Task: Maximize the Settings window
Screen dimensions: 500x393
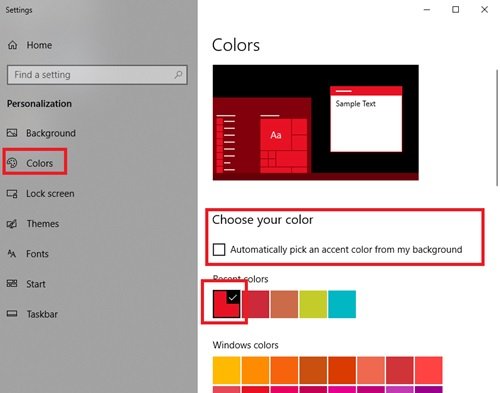Action: (455, 10)
